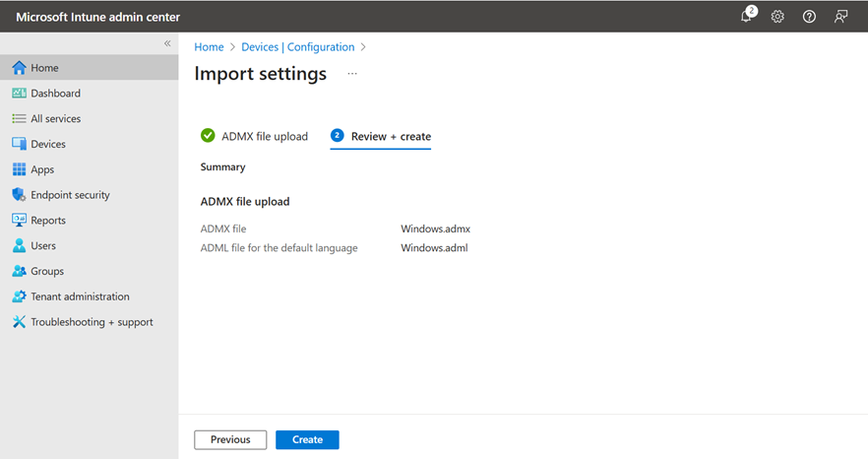This screenshot has height=459, width=868.
Task: Open the feedback icon in header
Action: click(x=840, y=17)
